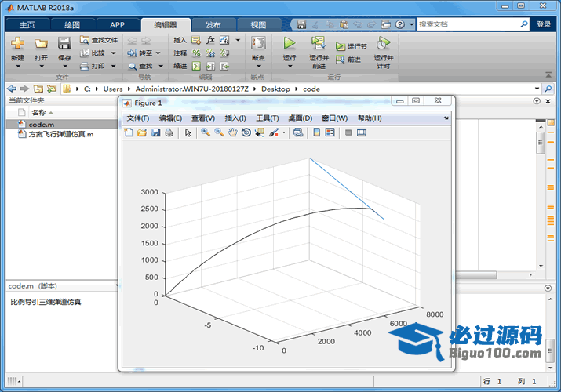The width and height of the screenshot is (561, 392).
Task: Open a file with the Open folder icon
Action: click(41, 44)
